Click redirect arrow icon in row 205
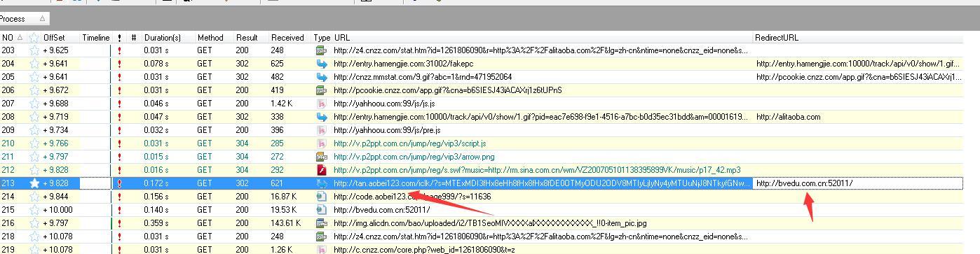980x254 pixels. [322, 77]
